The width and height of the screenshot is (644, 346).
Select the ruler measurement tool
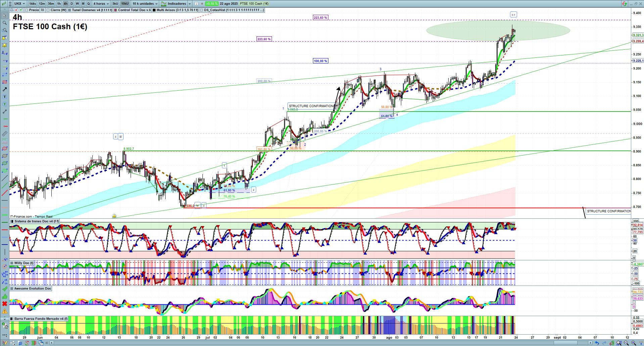(5, 134)
